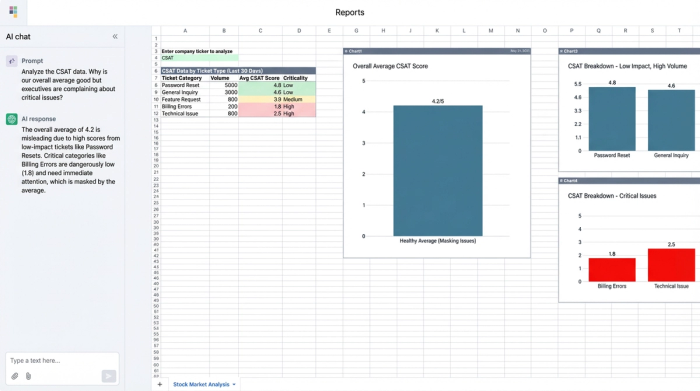Select the 'Avg CSAT Score' header cell
The image size is (700, 391).
click(260, 78)
